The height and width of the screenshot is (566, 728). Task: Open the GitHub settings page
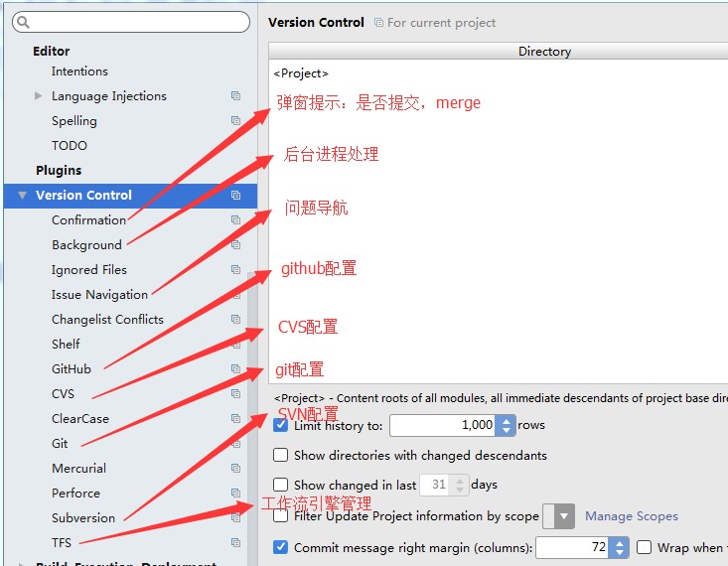click(72, 369)
